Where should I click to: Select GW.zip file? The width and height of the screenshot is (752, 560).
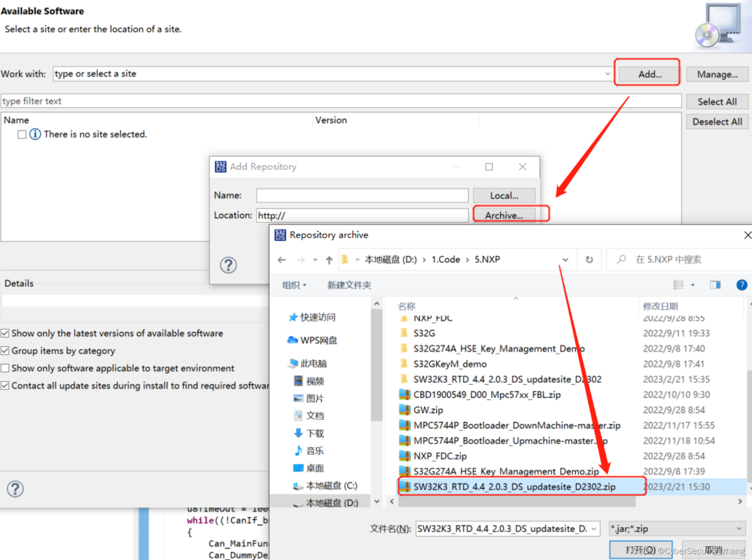point(421,410)
